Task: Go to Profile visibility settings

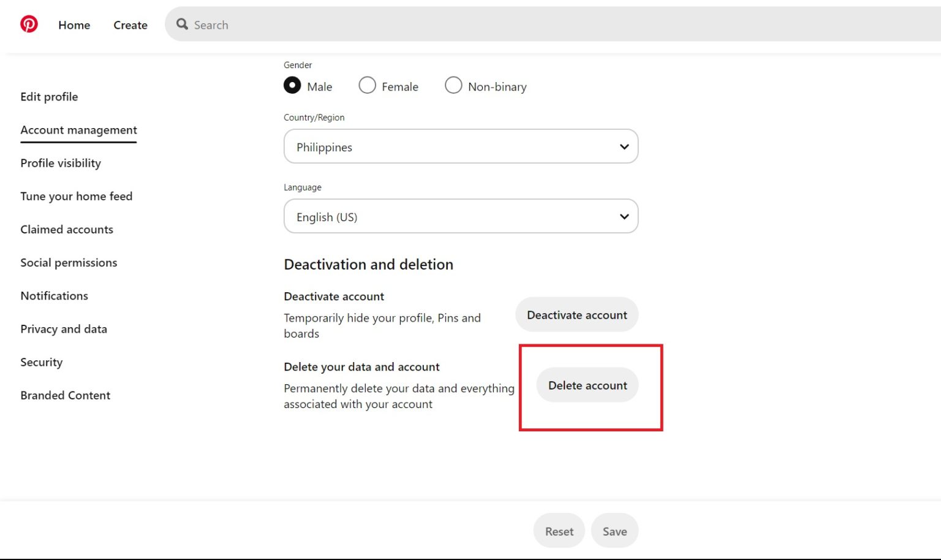Action: [61, 163]
